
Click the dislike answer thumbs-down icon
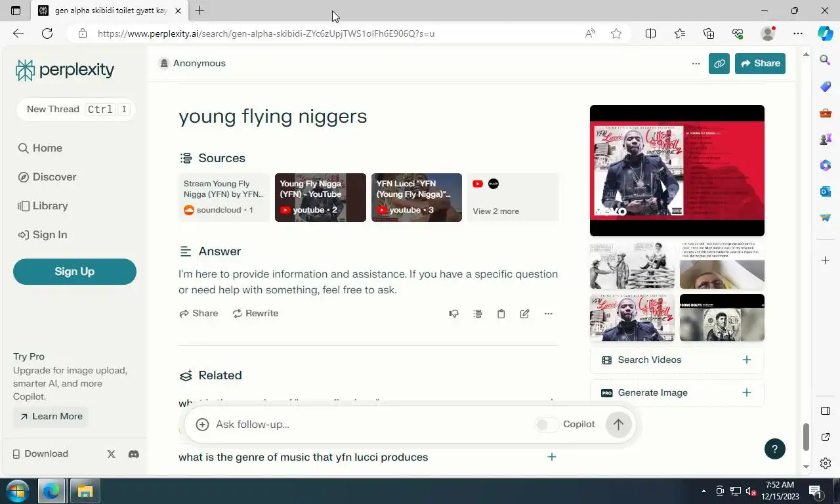click(x=453, y=314)
